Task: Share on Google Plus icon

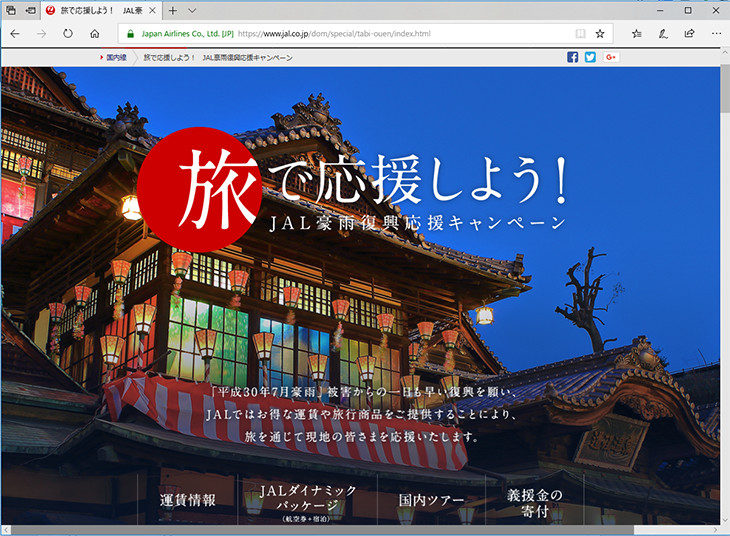Action: [x=611, y=57]
